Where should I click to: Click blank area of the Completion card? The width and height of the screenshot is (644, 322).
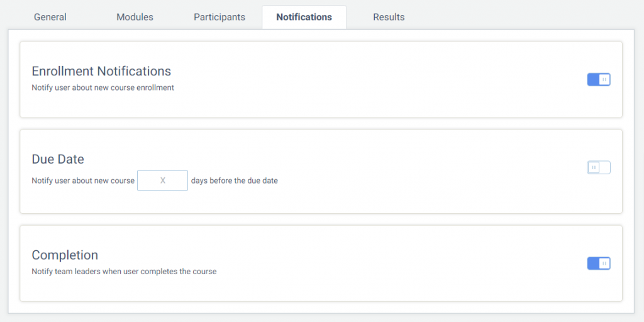[x=370, y=264]
